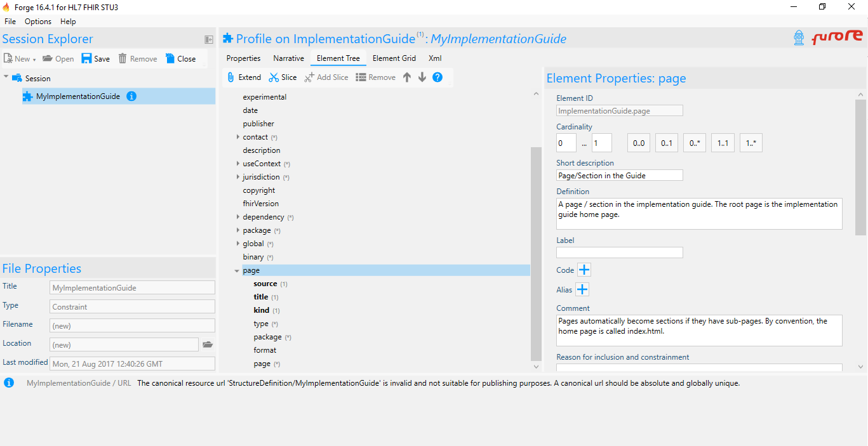Click the Slice scissors icon
This screenshot has width=868, height=446.
tap(274, 77)
